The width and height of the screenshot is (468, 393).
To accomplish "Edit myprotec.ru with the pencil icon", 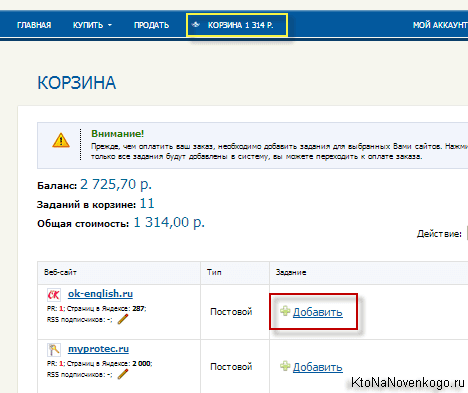I will (x=123, y=374).
